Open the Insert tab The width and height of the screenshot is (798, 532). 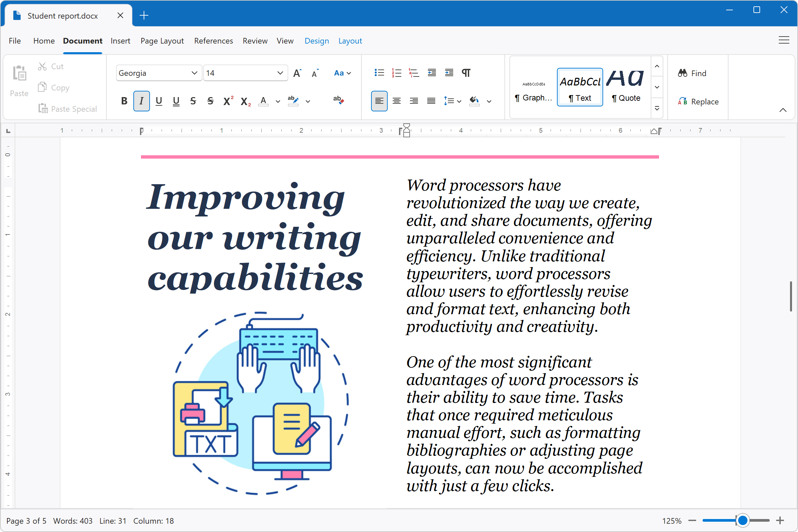point(120,41)
